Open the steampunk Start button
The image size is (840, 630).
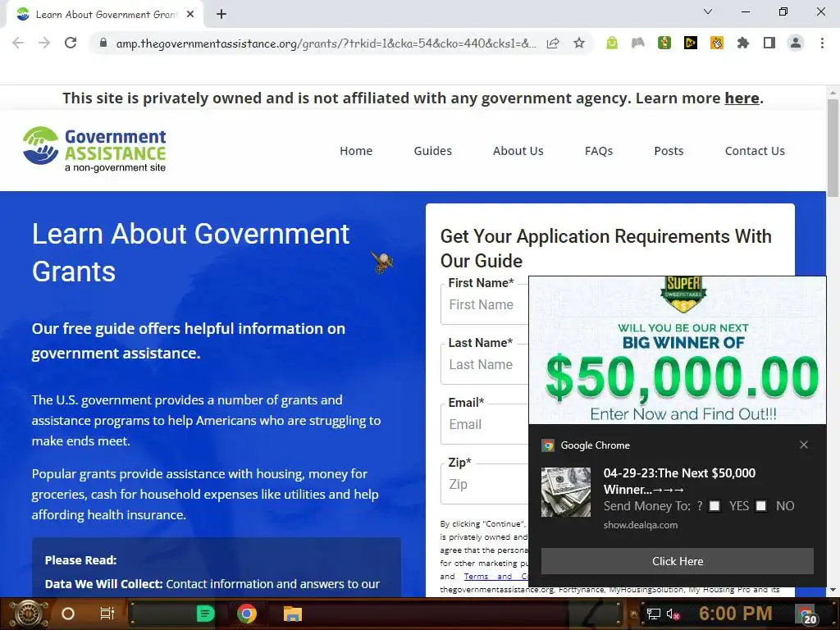[29, 614]
